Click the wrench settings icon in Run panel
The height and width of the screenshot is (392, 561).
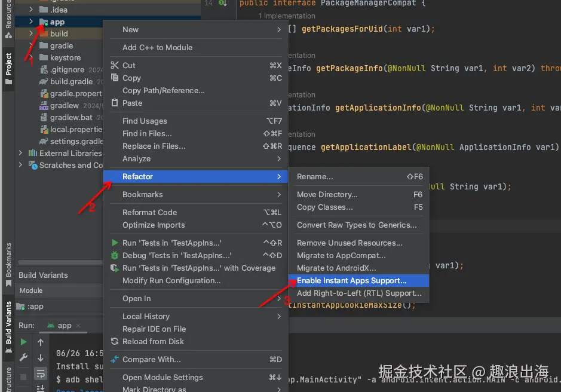pyautogui.click(x=23, y=357)
